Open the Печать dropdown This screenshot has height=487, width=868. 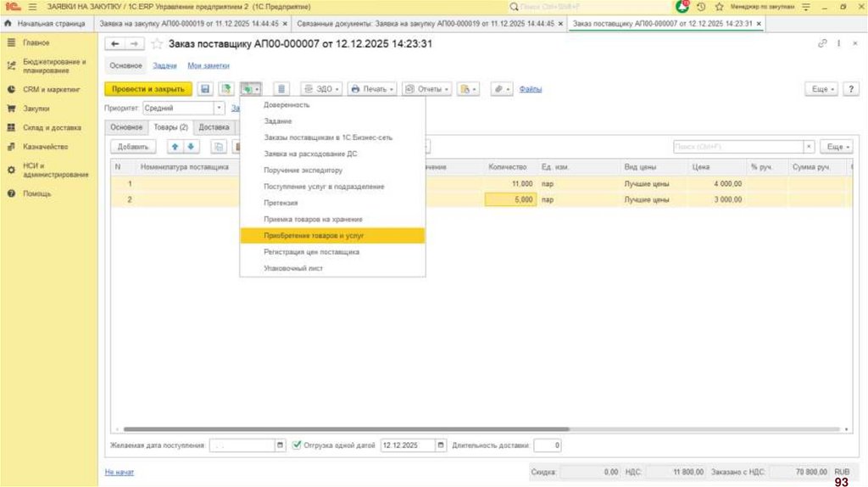372,88
